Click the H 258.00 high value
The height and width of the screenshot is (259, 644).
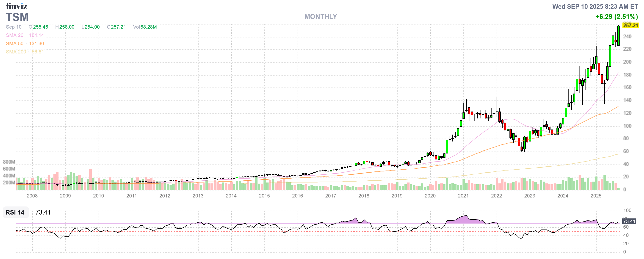pyautogui.click(x=65, y=27)
